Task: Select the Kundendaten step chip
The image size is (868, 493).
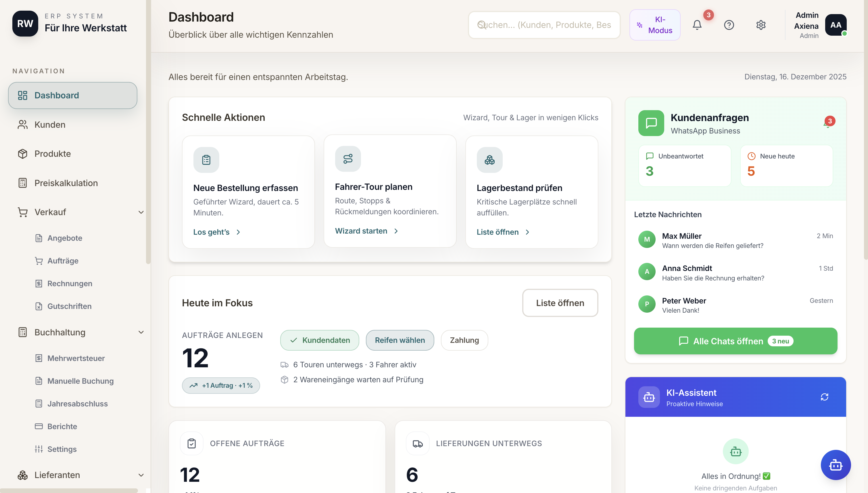Action: pos(319,340)
